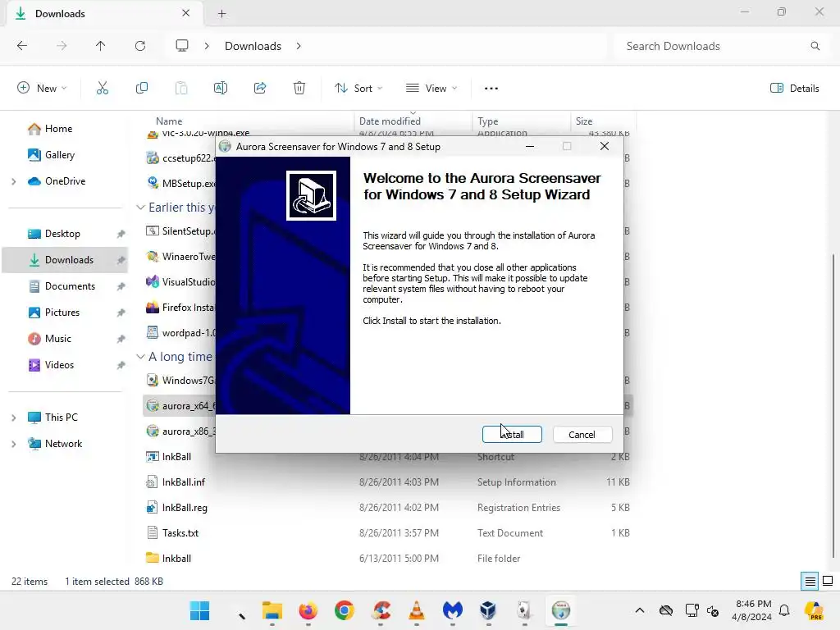This screenshot has width=840, height=630.
Task: Collapse the A long time ago group
Action: pyautogui.click(x=140, y=357)
